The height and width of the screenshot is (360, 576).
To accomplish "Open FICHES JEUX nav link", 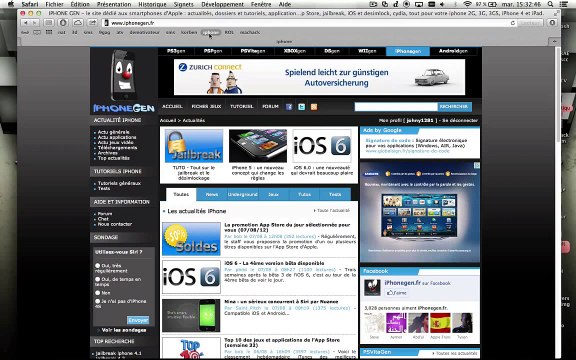I will 206,107.
